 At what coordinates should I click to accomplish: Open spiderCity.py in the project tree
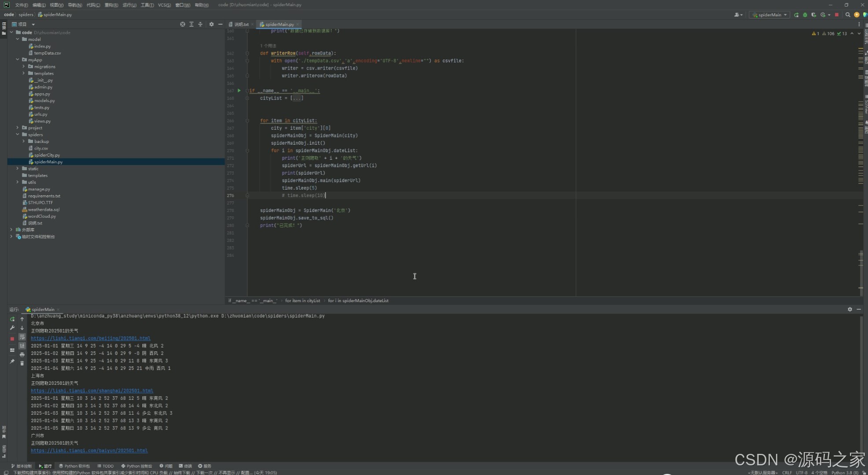(47, 155)
